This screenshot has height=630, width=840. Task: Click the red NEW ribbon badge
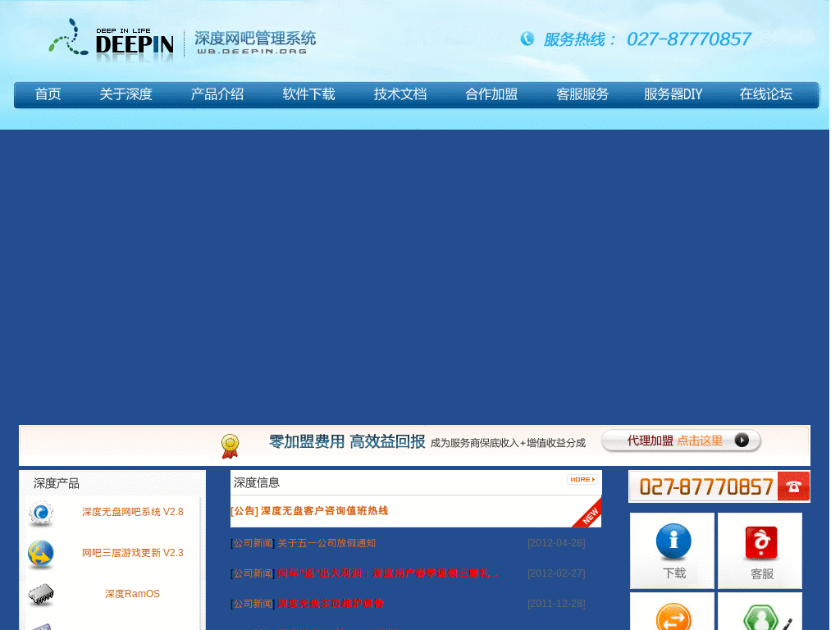pyautogui.click(x=587, y=514)
